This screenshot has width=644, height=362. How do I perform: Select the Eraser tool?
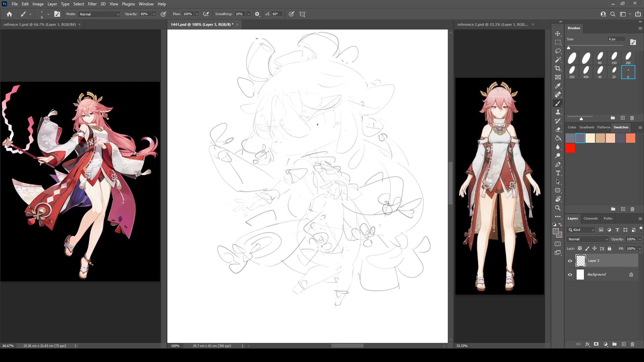tap(558, 130)
